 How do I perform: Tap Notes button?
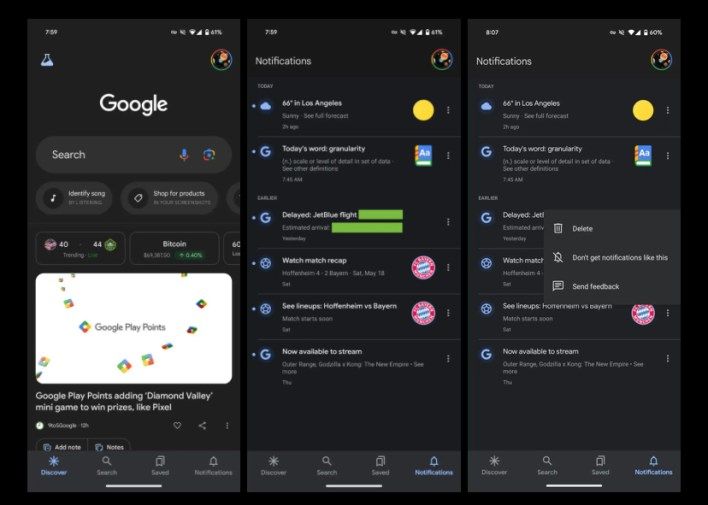[x=109, y=447]
